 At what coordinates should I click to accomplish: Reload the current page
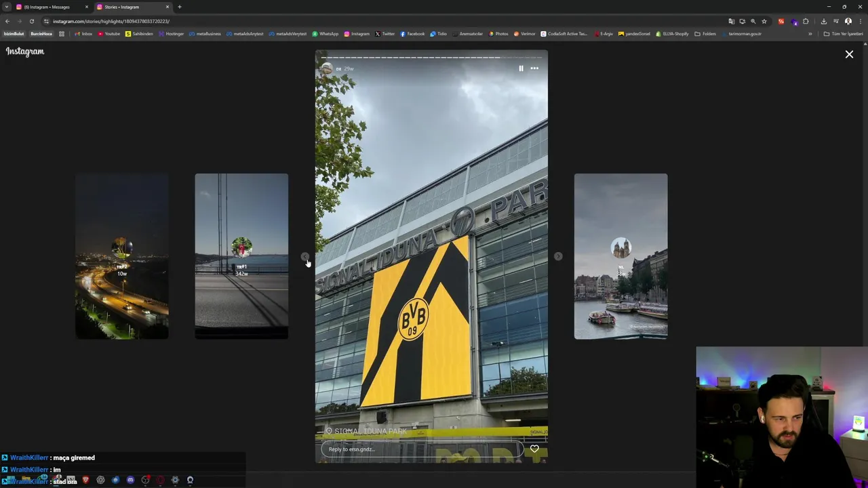point(32,21)
